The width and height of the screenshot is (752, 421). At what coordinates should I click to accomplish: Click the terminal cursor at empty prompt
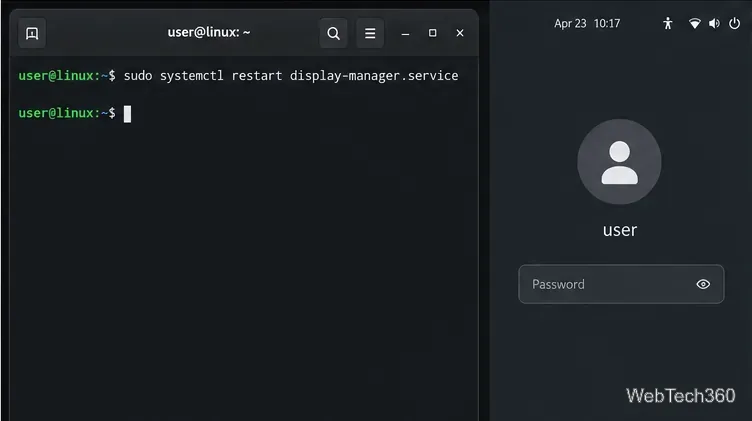(x=127, y=114)
